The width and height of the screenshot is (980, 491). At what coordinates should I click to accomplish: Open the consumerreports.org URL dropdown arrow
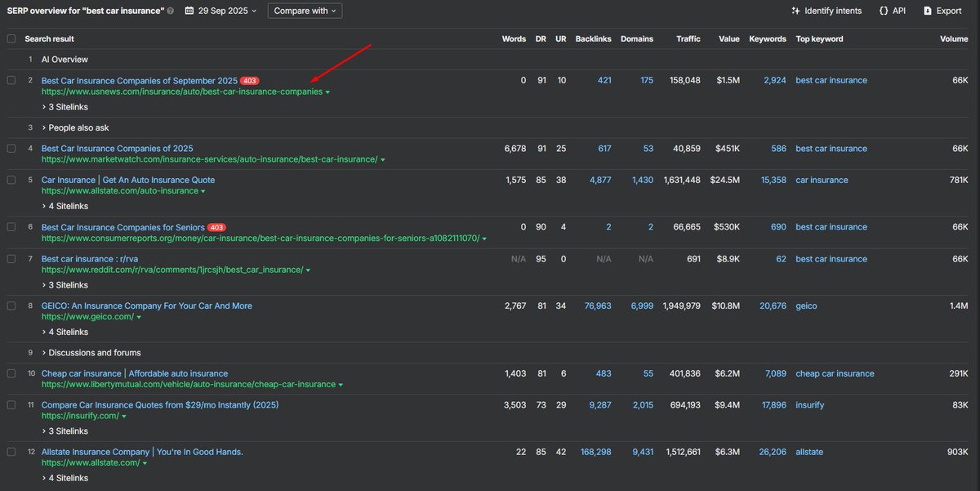coord(484,239)
